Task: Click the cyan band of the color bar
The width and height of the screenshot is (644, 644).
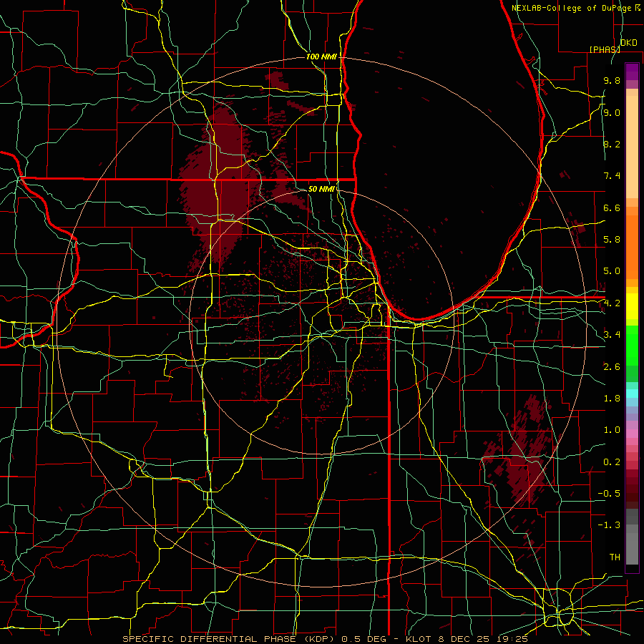Action: (632, 394)
